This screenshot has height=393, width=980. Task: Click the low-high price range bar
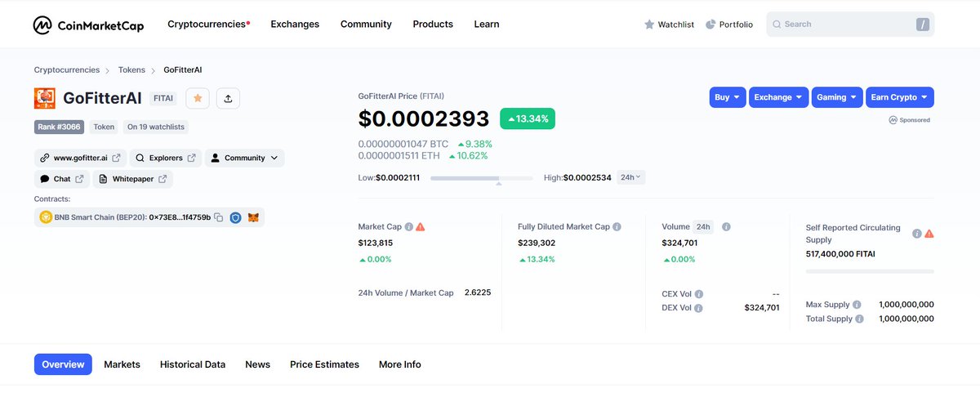click(x=481, y=177)
